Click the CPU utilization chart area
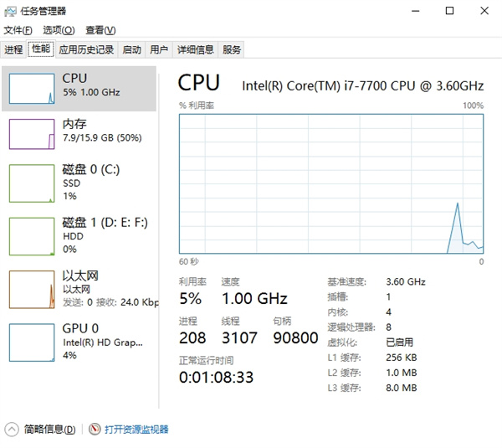Screen dimensions: 502x448 330,183
